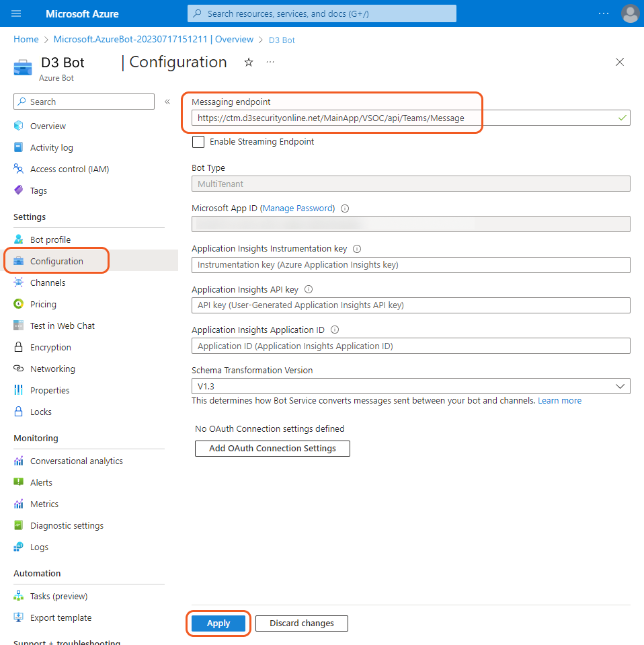Open Access control (IAM) page
The image size is (644, 645).
pyautogui.click(x=69, y=169)
